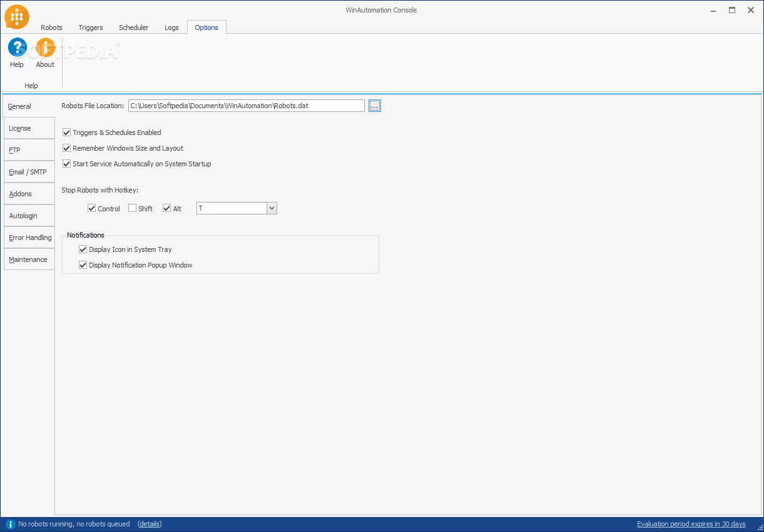This screenshot has width=764, height=532.
Task: Open the Scheduler tab
Action: click(x=134, y=28)
